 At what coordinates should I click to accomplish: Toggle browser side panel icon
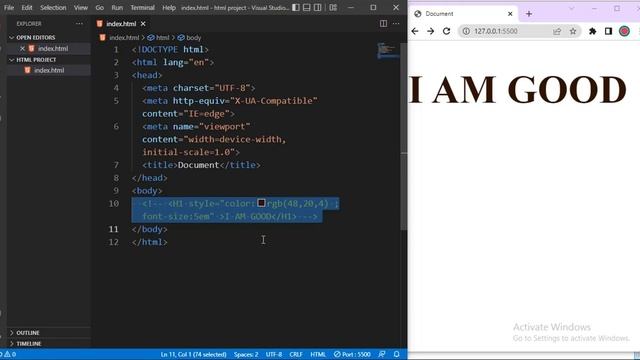(x=608, y=31)
